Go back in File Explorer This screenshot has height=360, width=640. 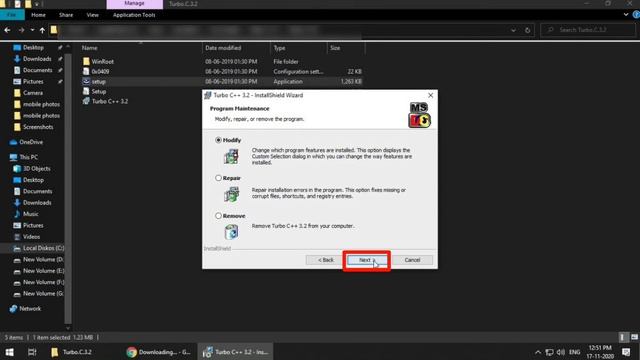(x=7, y=30)
